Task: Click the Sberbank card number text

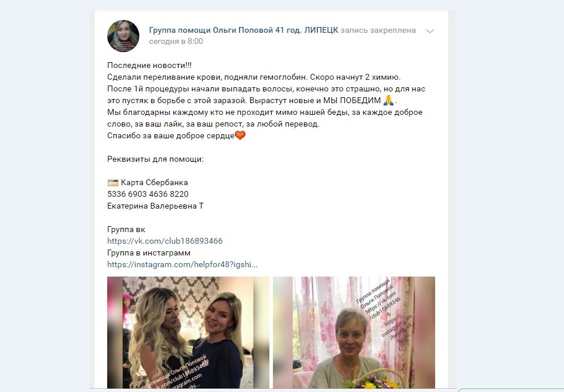Action: 148,195
